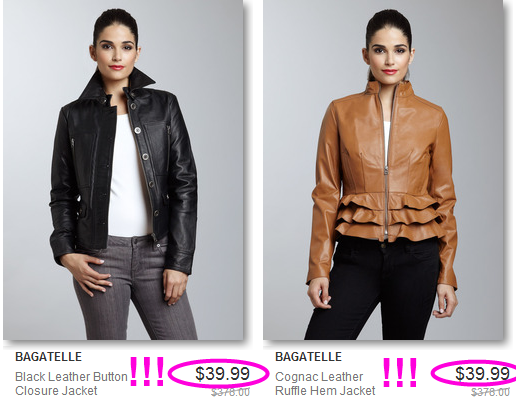
Task: Click the $39.99 price of black jacket
Action: (222, 373)
